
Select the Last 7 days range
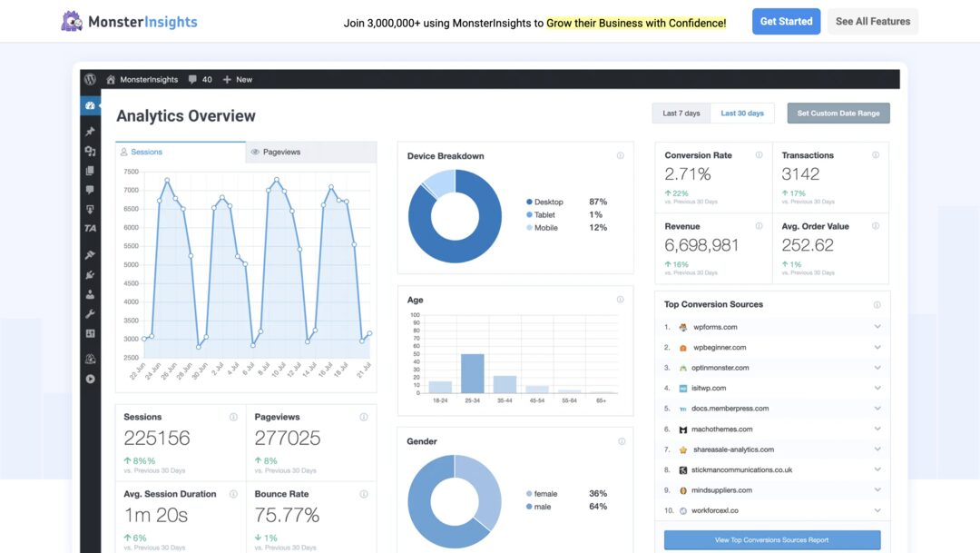click(681, 114)
